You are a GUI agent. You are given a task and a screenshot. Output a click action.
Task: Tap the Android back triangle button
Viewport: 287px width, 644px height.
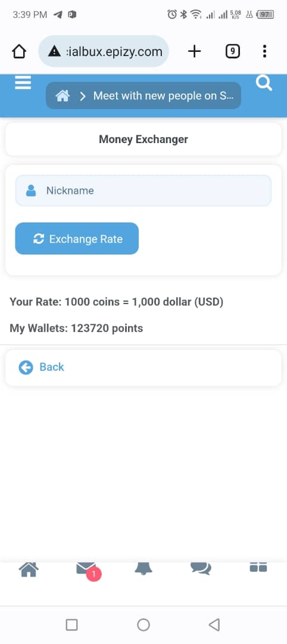click(x=214, y=625)
